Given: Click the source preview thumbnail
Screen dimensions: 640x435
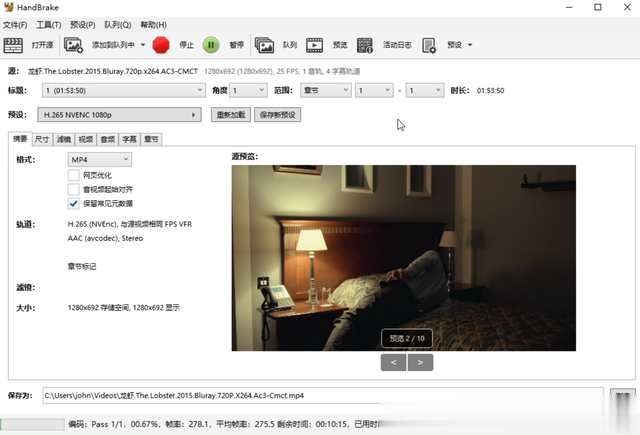Looking at the screenshot, I should tap(404, 258).
